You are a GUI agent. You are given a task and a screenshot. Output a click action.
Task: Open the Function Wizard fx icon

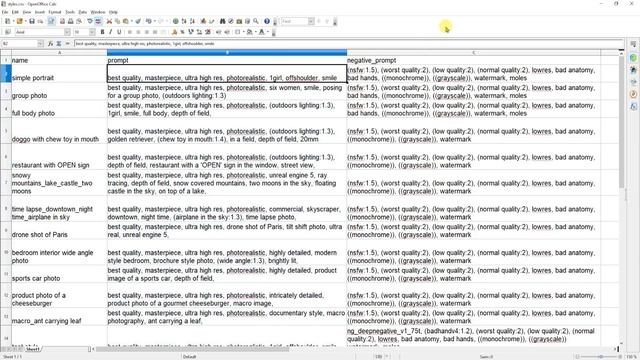click(50, 43)
